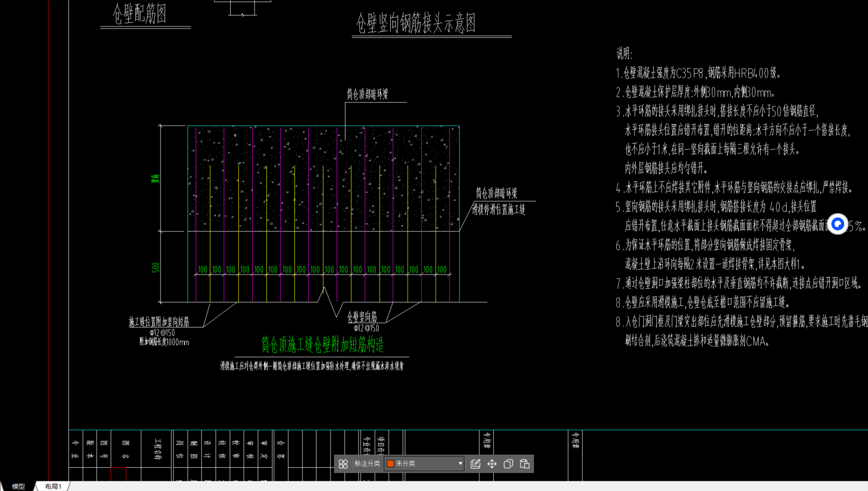Select note 3 about 水平环筋的接头
The height and width of the screenshot is (491, 868).
(x=718, y=111)
